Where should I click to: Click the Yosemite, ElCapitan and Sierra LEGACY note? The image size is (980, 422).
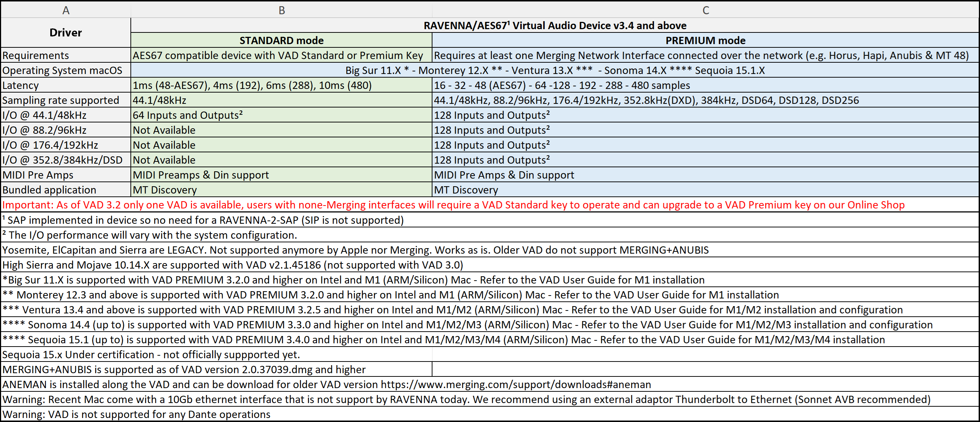[490, 250]
